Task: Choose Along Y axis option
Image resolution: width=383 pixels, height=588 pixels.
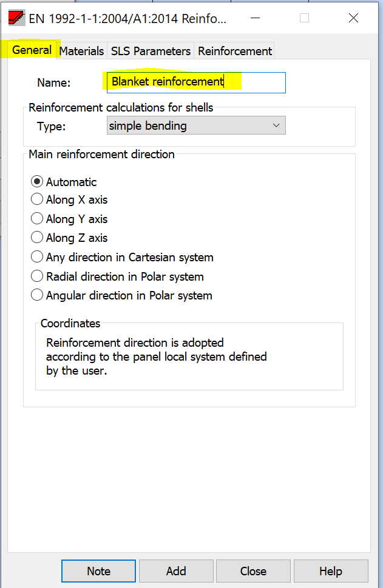Action: (37, 219)
